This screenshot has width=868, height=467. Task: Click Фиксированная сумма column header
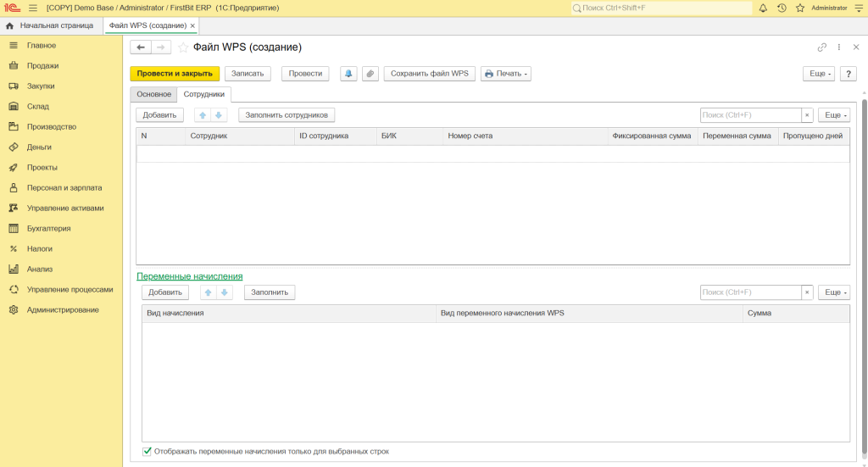[x=652, y=136]
